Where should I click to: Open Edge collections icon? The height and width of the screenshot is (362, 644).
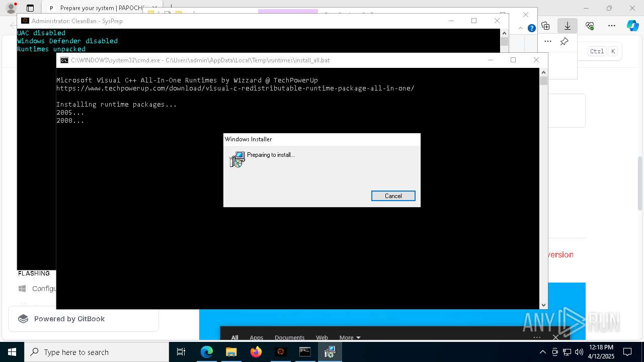[545, 26]
